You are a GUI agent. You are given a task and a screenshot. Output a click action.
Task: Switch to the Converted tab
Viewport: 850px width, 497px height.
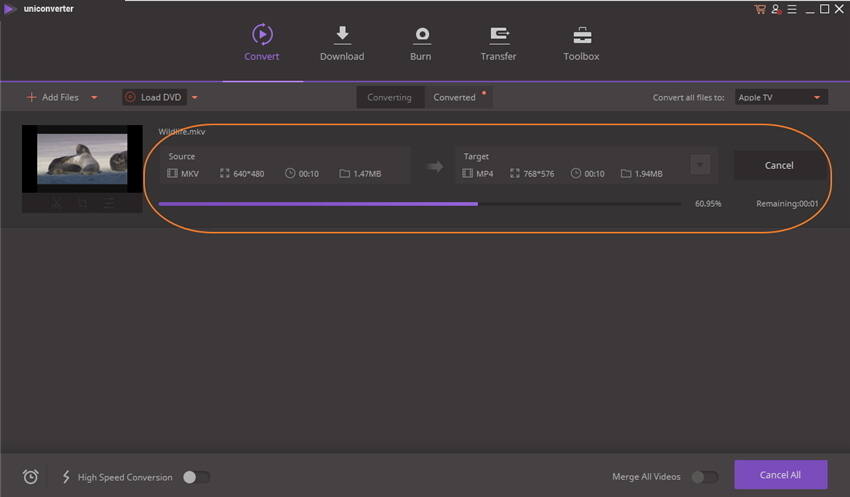tap(455, 98)
